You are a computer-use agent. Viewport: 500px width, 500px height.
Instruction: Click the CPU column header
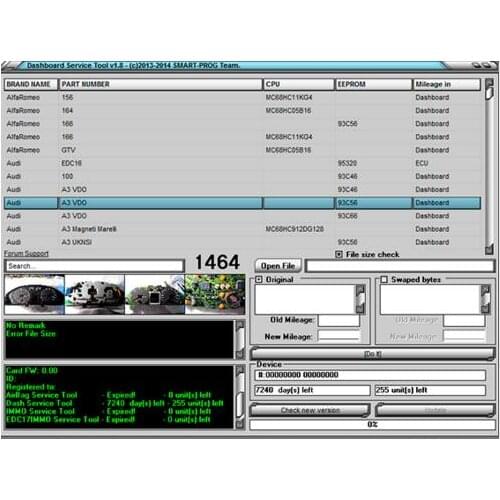pos(299,84)
